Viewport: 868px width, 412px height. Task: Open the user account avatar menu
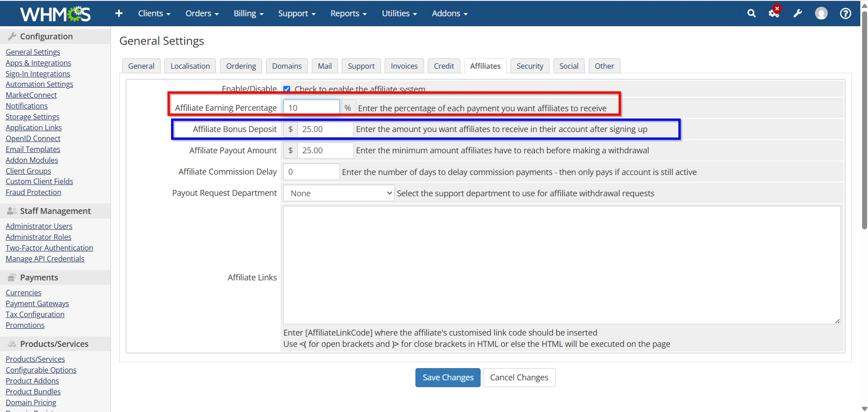pos(821,14)
